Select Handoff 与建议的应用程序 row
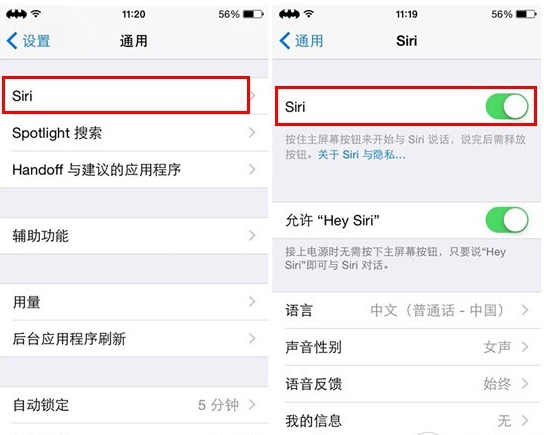The width and height of the screenshot is (544, 435). tap(134, 170)
